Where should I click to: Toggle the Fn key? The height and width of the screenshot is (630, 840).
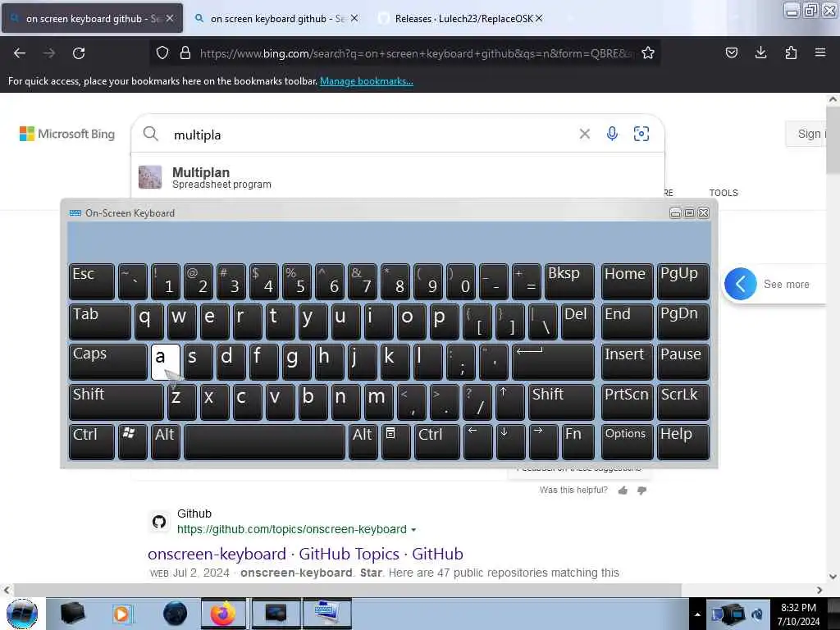pos(577,441)
